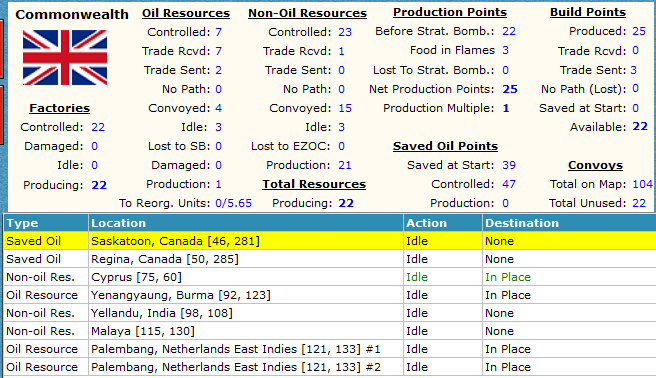Sort table by the Destination column header
The width and height of the screenshot is (656, 378).
569,223
